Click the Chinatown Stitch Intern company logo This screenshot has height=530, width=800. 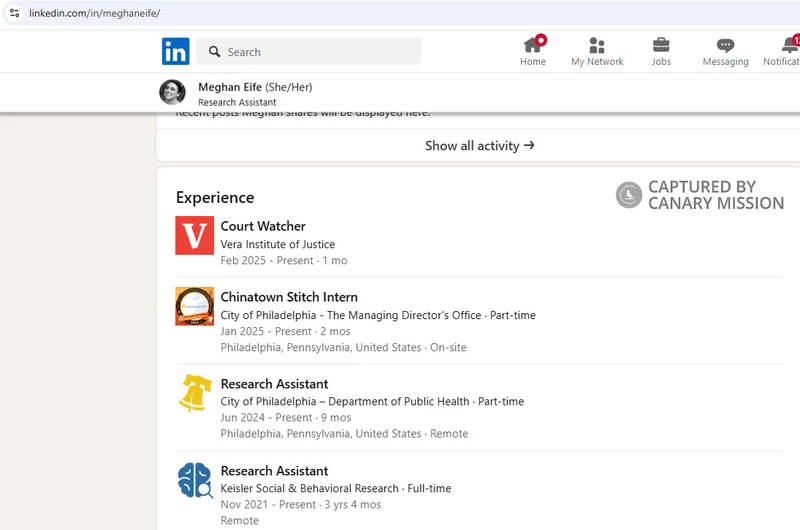[194, 306]
